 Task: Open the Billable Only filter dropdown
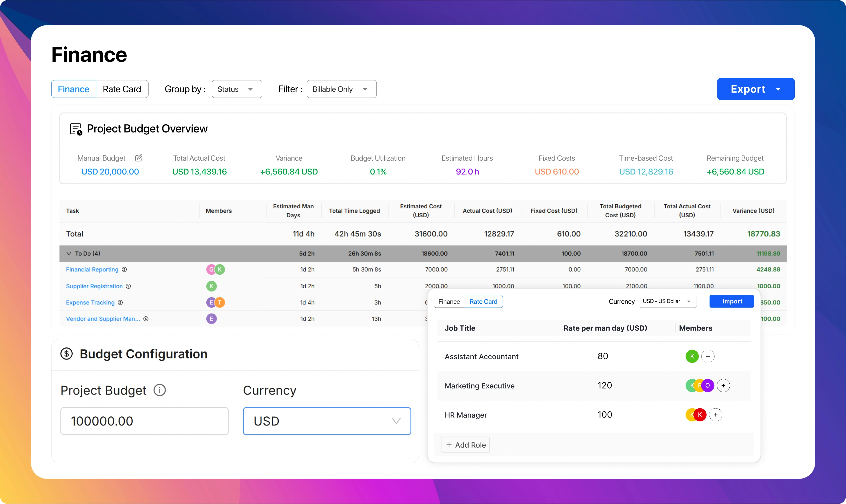coord(341,89)
